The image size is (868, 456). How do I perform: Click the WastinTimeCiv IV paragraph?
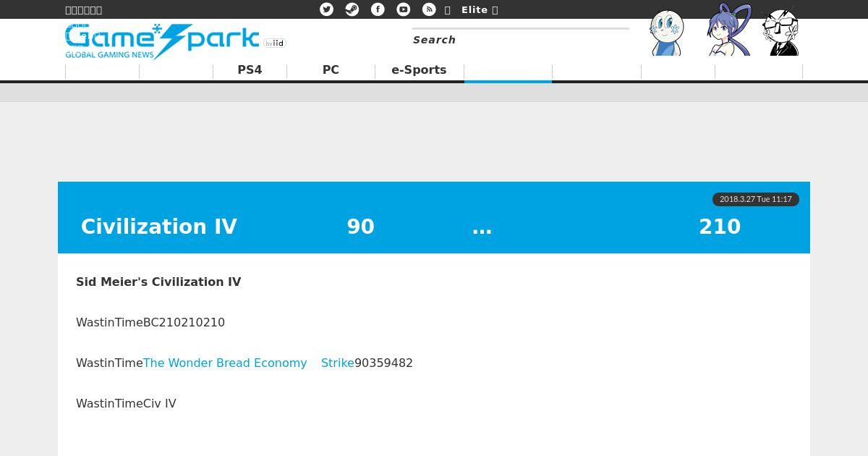click(126, 404)
